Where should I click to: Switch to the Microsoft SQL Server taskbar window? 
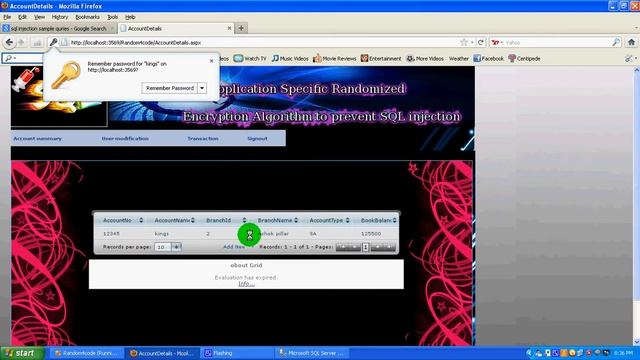tap(312, 353)
